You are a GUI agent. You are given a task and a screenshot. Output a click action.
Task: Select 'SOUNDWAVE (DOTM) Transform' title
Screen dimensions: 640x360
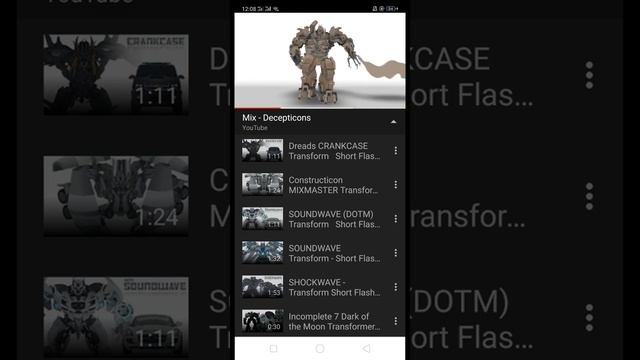click(x=334, y=219)
